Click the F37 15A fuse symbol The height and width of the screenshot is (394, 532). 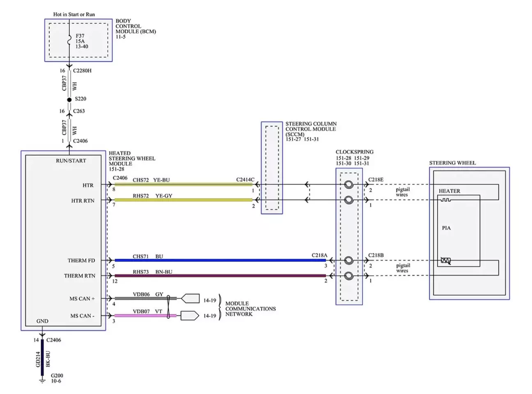click(x=69, y=41)
